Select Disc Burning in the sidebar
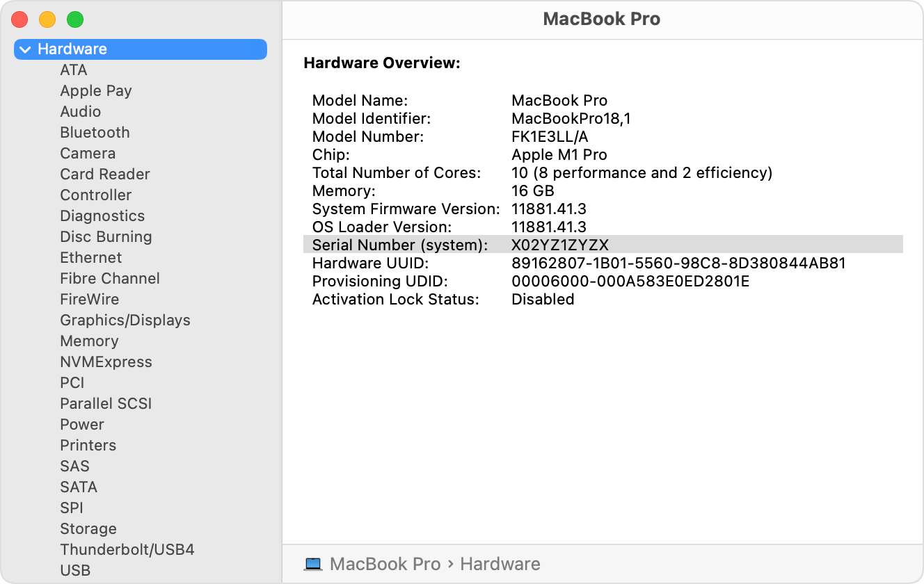Image resolution: width=924 pixels, height=584 pixels. (106, 237)
